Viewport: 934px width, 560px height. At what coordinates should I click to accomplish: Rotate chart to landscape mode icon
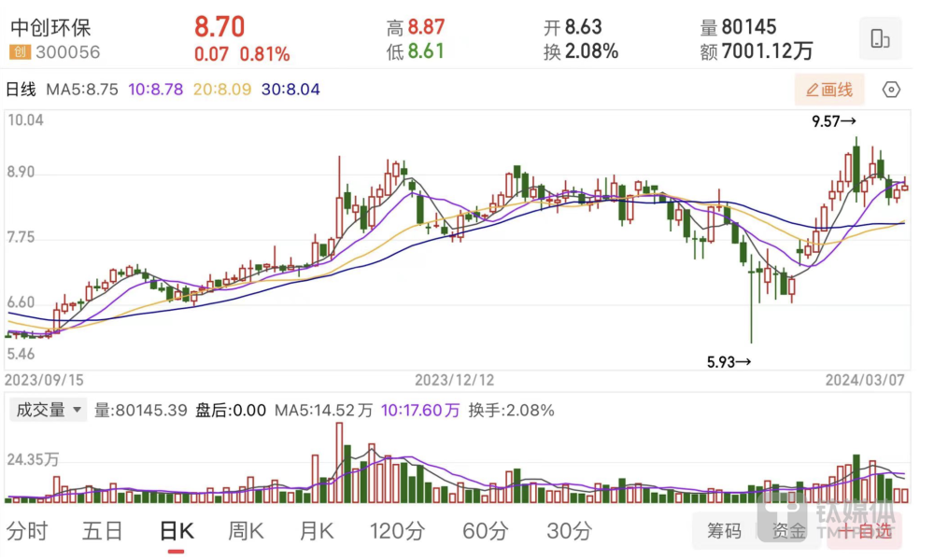point(879,39)
